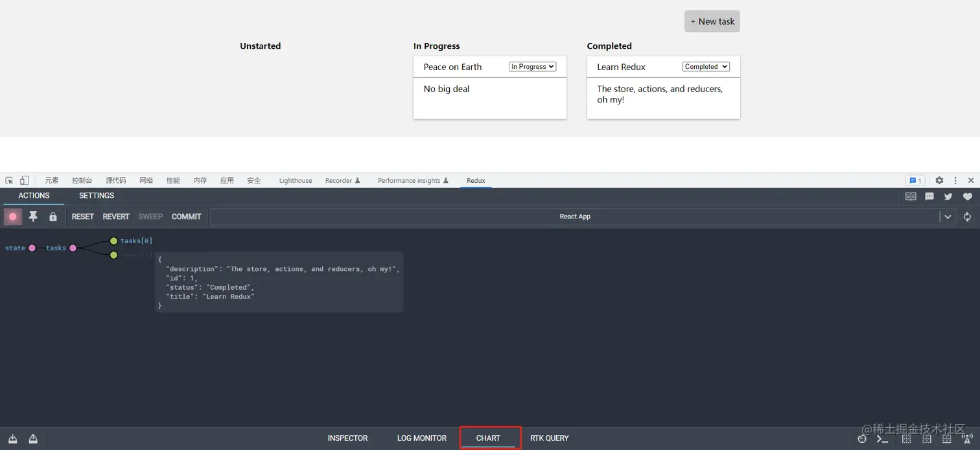The image size is (980, 450).
Task: Open the 内存 DevTools tab
Action: 200,180
